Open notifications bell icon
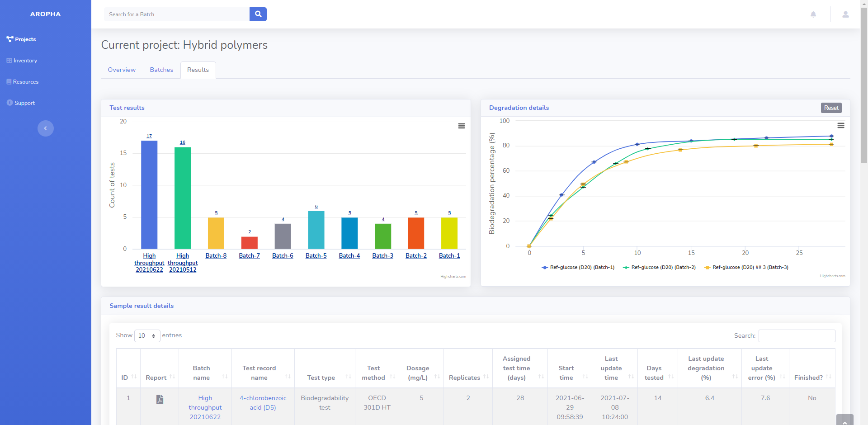The image size is (868, 425). (813, 14)
